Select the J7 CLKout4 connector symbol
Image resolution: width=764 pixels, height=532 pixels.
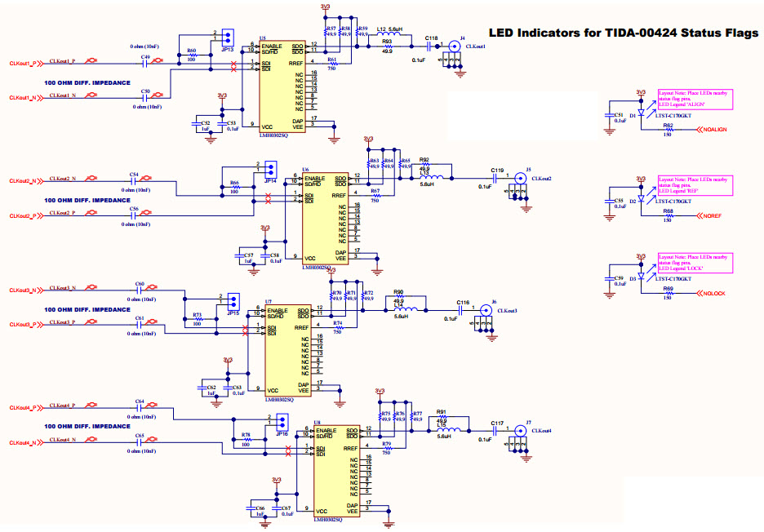(x=519, y=431)
